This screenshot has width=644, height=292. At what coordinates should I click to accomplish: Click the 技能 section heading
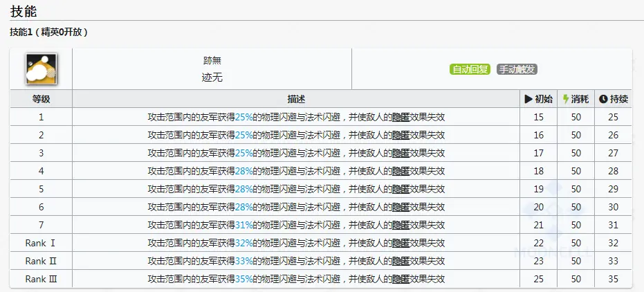tap(24, 11)
